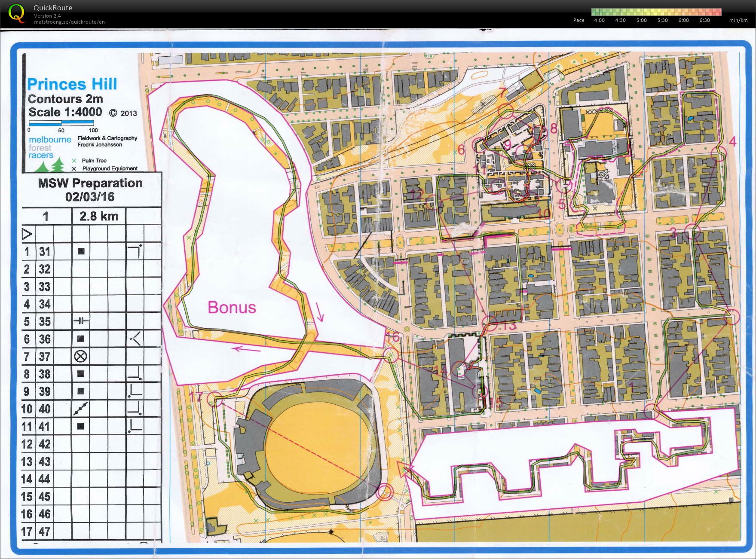Screen dimensions: 756x559
Task: Click the circled-cross symbol in control row 7
Action: (x=81, y=356)
